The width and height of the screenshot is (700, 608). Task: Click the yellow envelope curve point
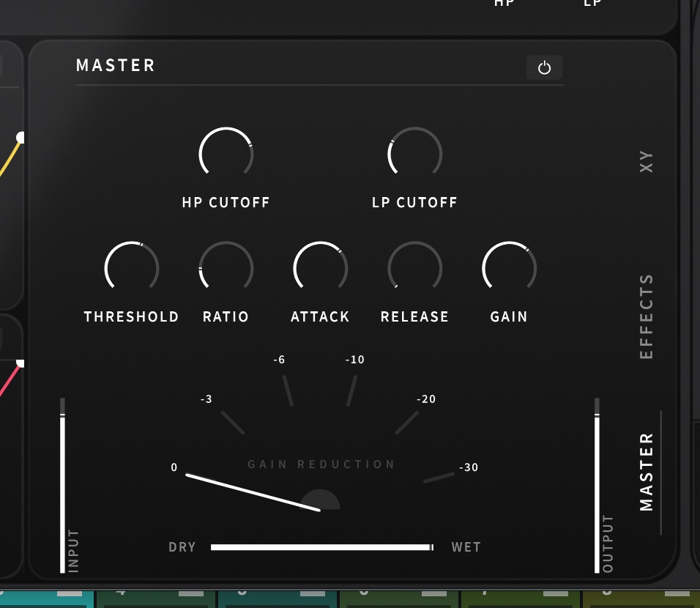pyautogui.click(x=21, y=137)
